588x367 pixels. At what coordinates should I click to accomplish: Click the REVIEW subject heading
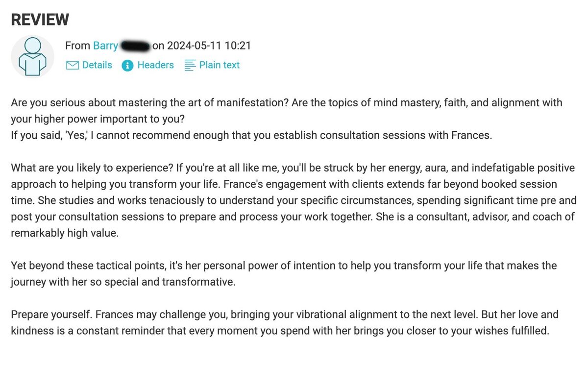tap(40, 20)
